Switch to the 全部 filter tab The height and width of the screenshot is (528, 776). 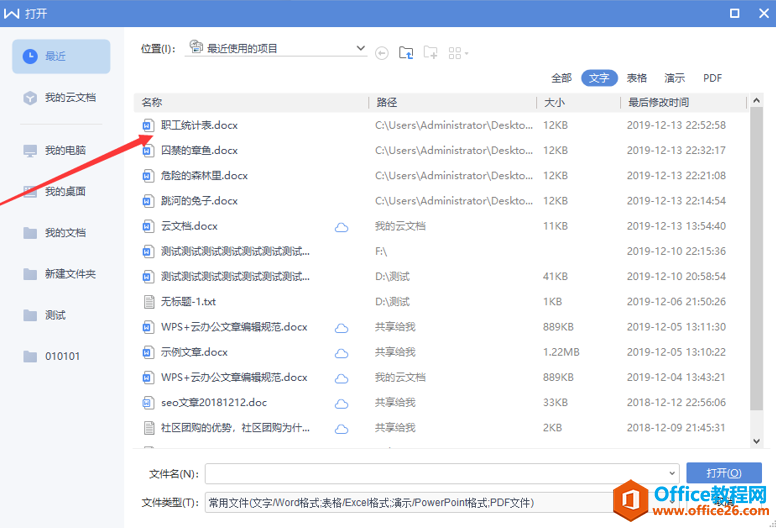pyautogui.click(x=561, y=78)
